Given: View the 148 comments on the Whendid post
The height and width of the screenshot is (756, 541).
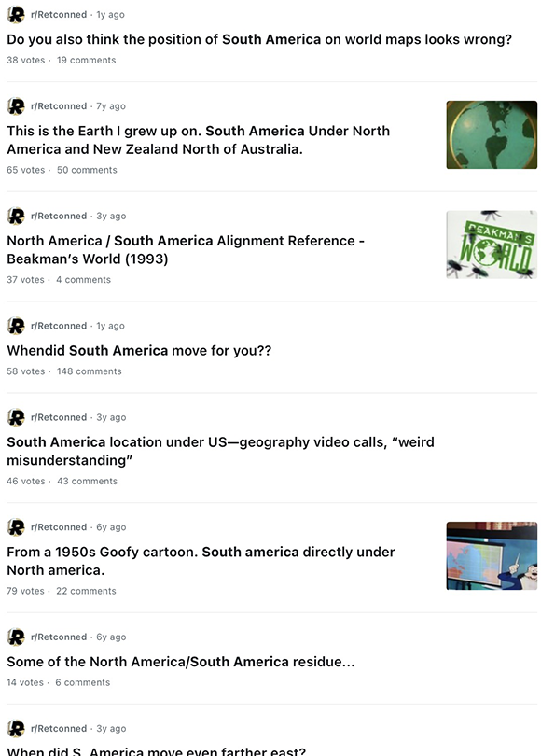Looking at the screenshot, I should point(90,371).
